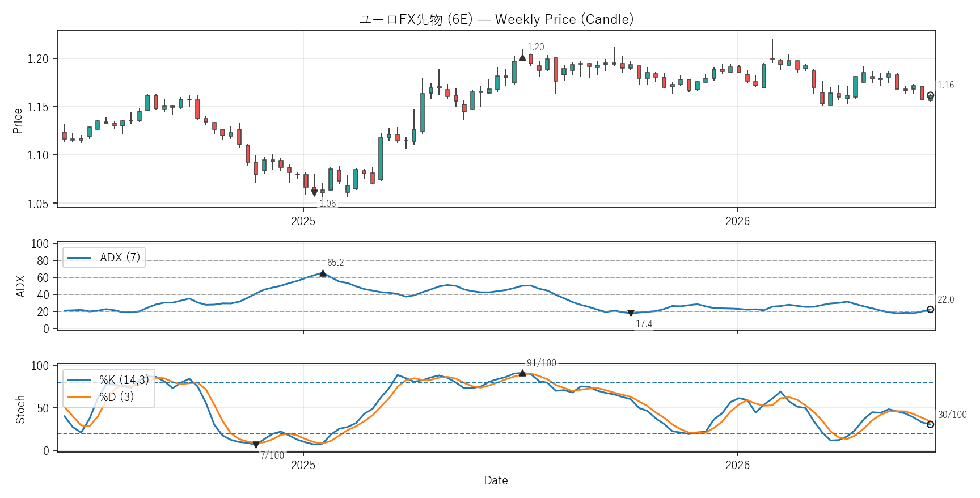Screen dimensions: 980x498
Task: Click the ADX peak marker at 65.2
Action: pyautogui.click(x=323, y=273)
